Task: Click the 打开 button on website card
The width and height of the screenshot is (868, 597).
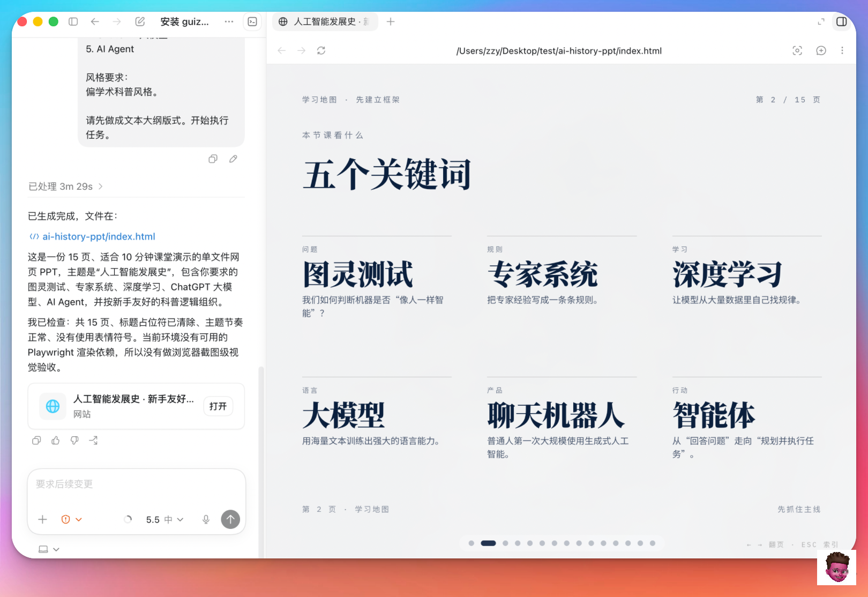Action: 218,406
